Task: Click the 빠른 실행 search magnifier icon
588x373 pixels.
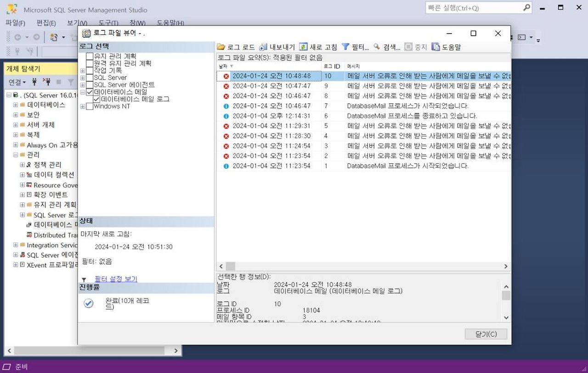Action: pos(526,8)
